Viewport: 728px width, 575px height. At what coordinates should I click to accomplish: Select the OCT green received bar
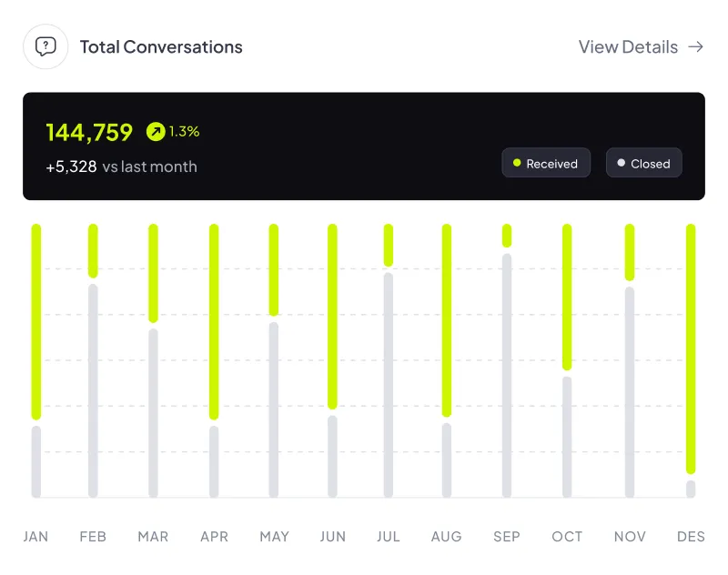tap(567, 297)
